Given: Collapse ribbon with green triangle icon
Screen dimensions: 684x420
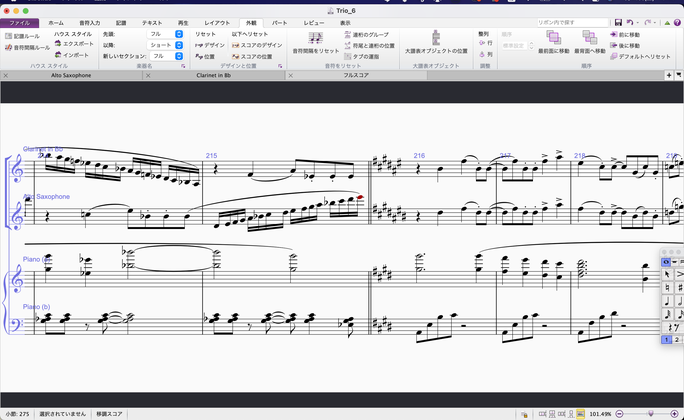Looking at the screenshot, I should [x=667, y=23].
